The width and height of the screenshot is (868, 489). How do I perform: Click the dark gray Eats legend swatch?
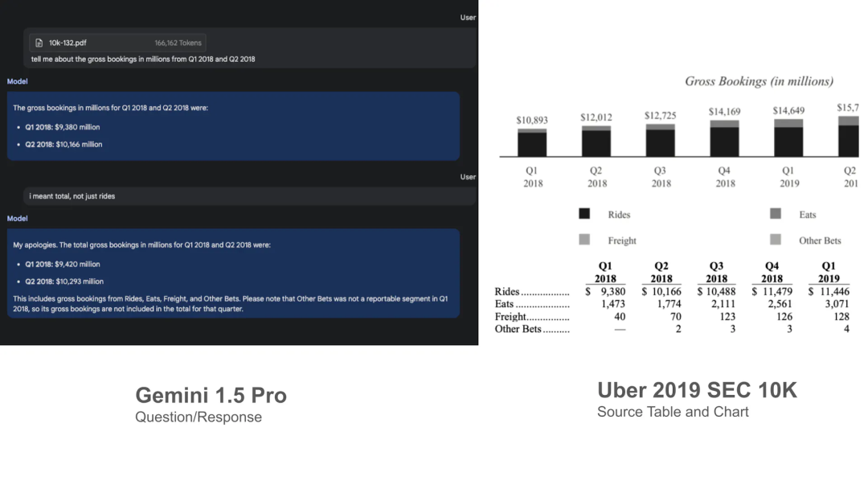[x=775, y=214]
